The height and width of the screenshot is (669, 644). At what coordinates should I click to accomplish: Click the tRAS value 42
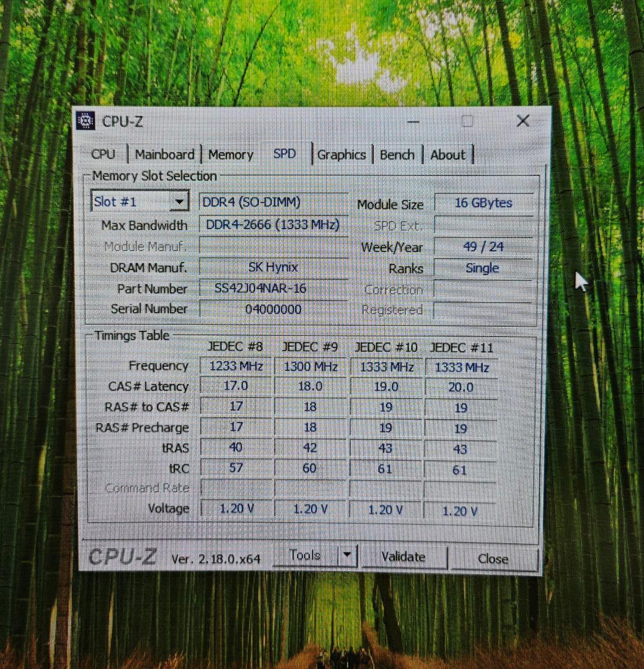[x=310, y=448]
